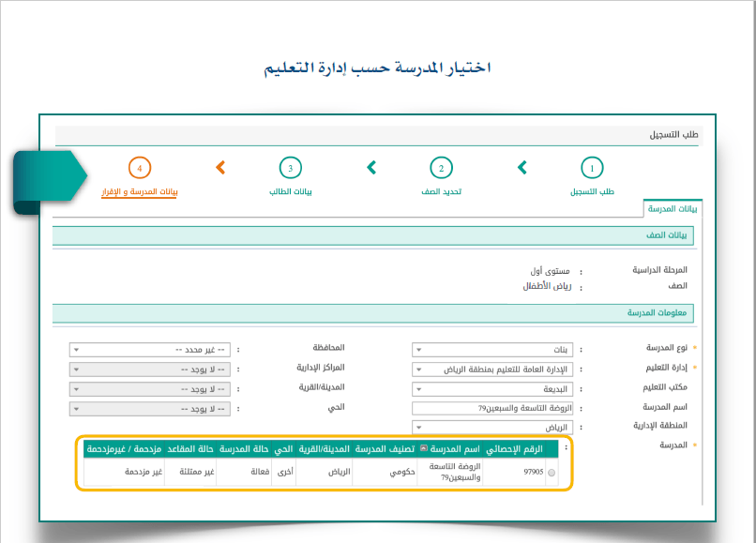Click the مستوى أول value text
The height and width of the screenshot is (543, 756).
click(551, 271)
